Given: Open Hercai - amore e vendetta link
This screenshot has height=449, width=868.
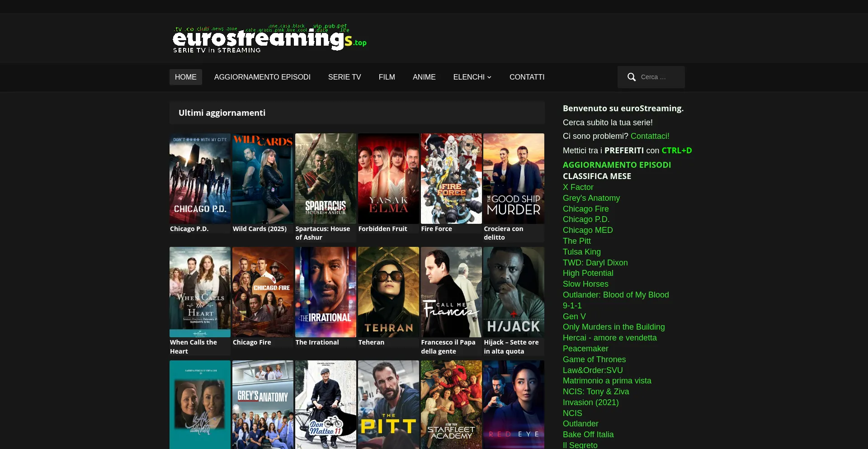Looking at the screenshot, I should click(610, 338).
